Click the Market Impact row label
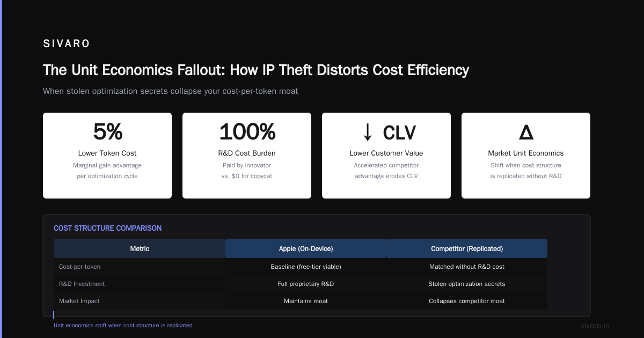644x338 pixels. tap(79, 301)
